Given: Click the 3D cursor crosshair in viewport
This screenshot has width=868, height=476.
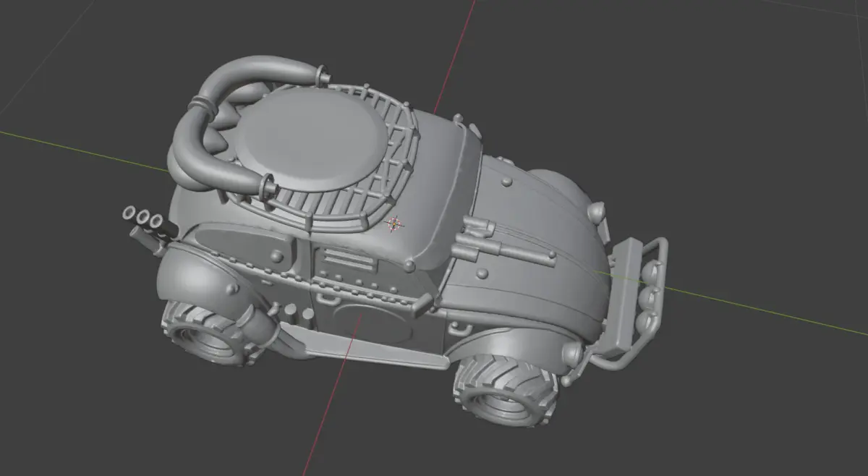Looking at the screenshot, I should tap(394, 224).
